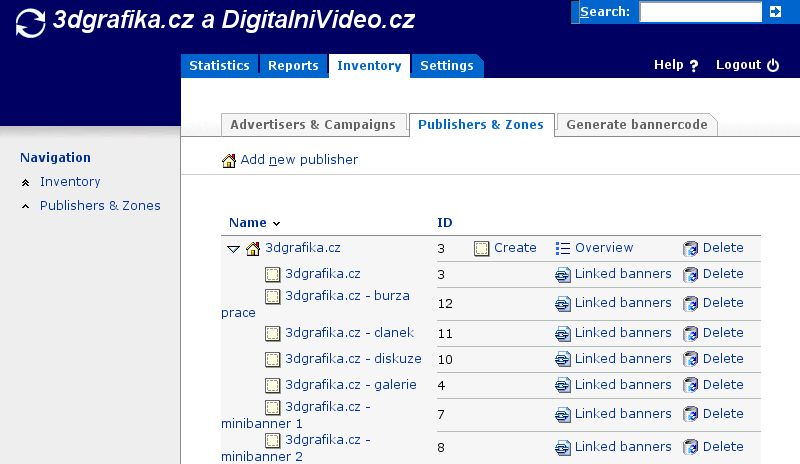Log out using the Logout link

click(x=738, y=65)
